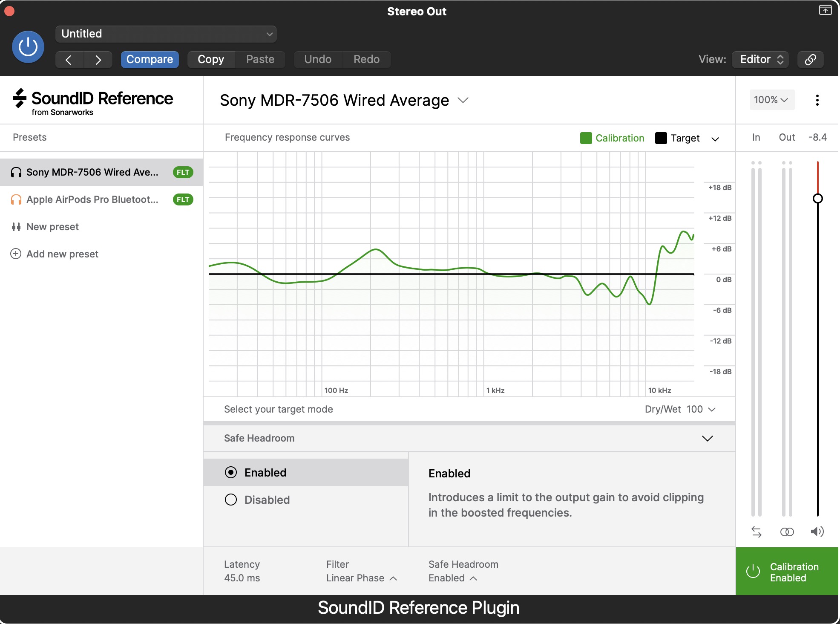Collapse the Safe Headroom section chevron
Viewport: 840px width, 624px height.
(x=707, y=438)
